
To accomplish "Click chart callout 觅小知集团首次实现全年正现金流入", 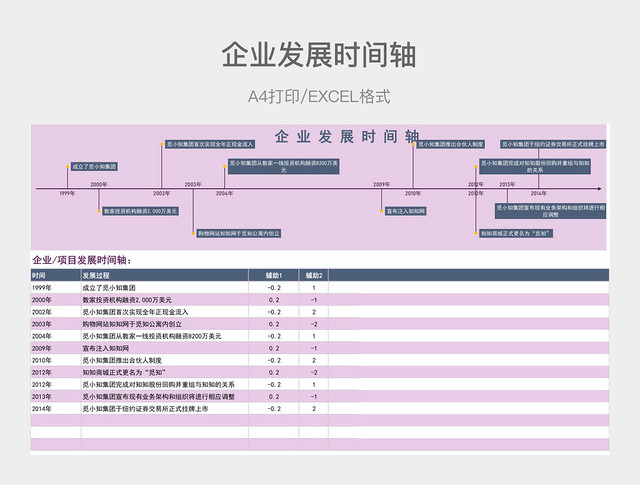I will point(210,144).
